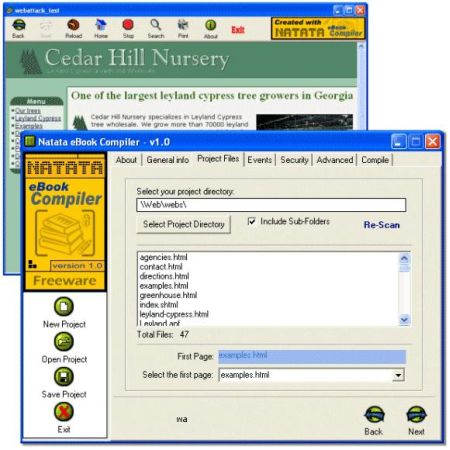Screen dimensions: 450x450
Task: Toggle the Include Sub-Folders checkbox
Action: 252,221
